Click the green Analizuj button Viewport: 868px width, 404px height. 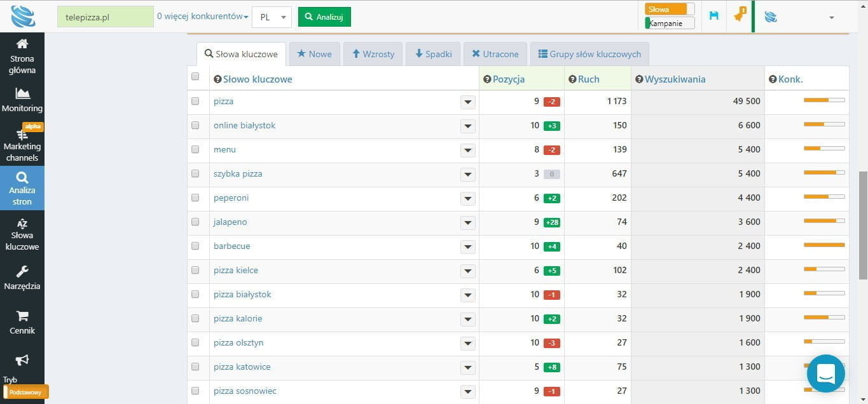click(x=324, y=17)
